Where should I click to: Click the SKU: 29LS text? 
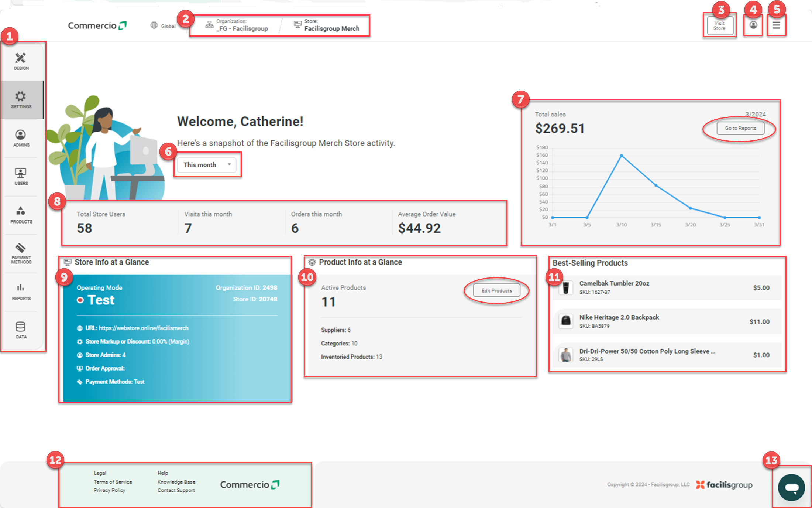591,359
